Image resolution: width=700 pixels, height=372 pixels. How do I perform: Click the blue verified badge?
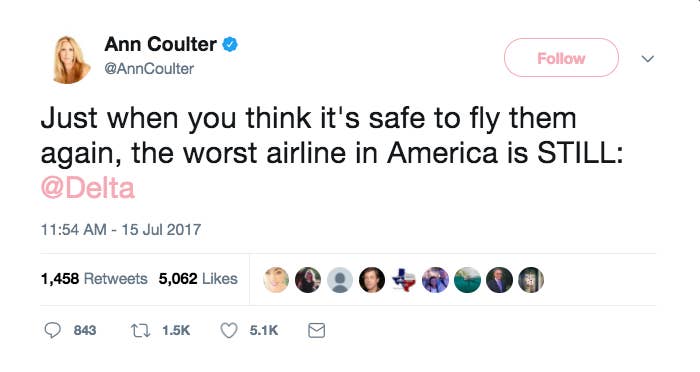pyautogui.click(x=230, y=44)
